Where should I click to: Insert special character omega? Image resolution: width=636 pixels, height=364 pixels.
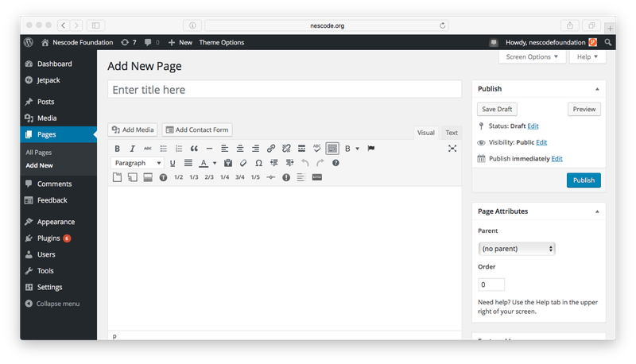coord(258,163)
